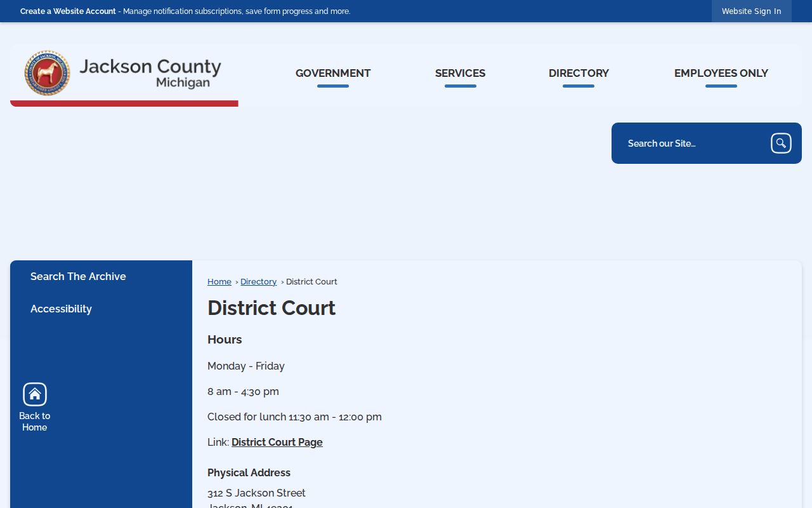Click 'District Court' breadcrumb current page text

coord(311,281)
